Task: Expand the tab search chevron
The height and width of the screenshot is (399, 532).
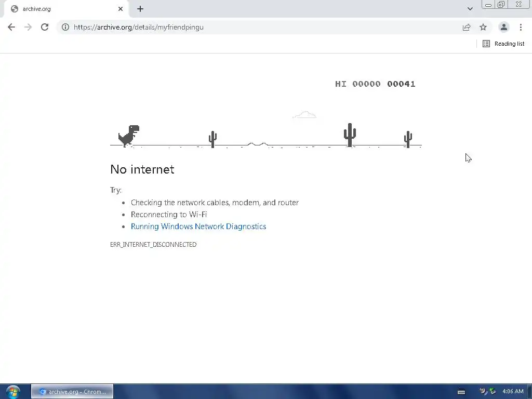Action: (x=470, y=9)
